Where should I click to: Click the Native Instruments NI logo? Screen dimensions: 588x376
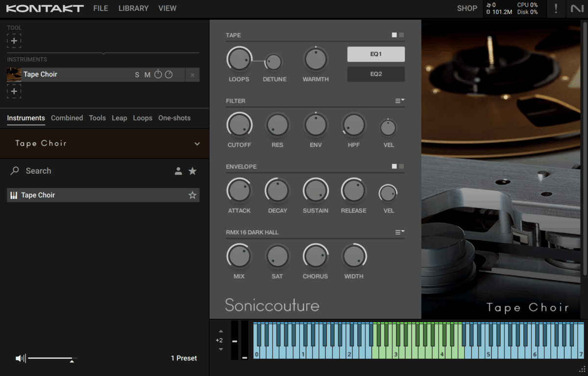click(577, 8)
